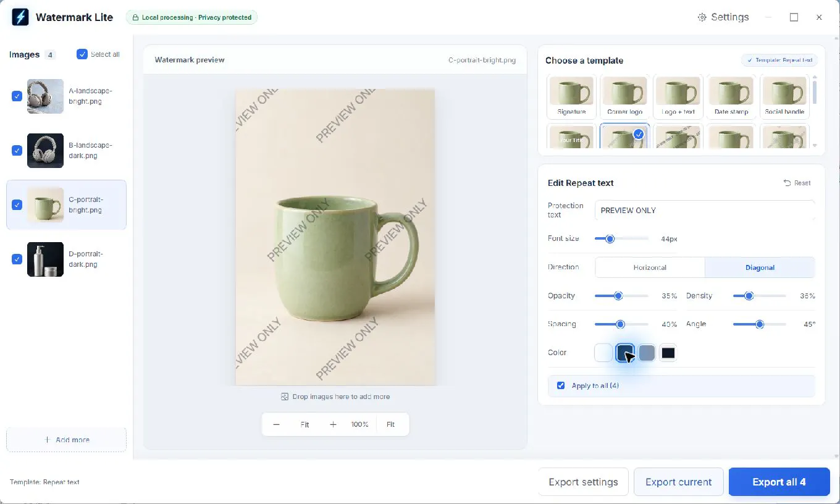Choose the Social handle template
840x504 pixels.
784,97
